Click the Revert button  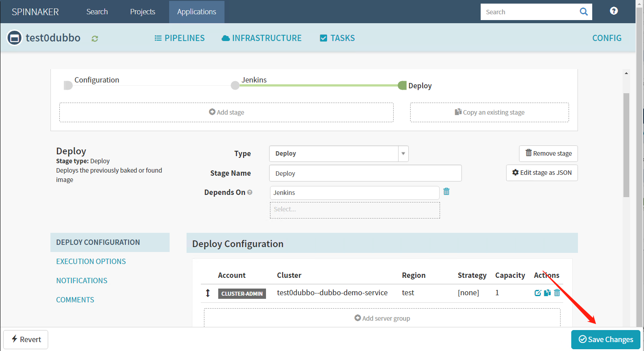[26, 339]
